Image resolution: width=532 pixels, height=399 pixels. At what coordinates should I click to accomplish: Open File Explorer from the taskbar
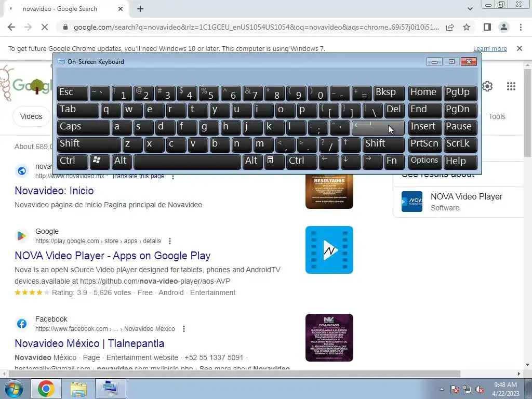(78, 389)
